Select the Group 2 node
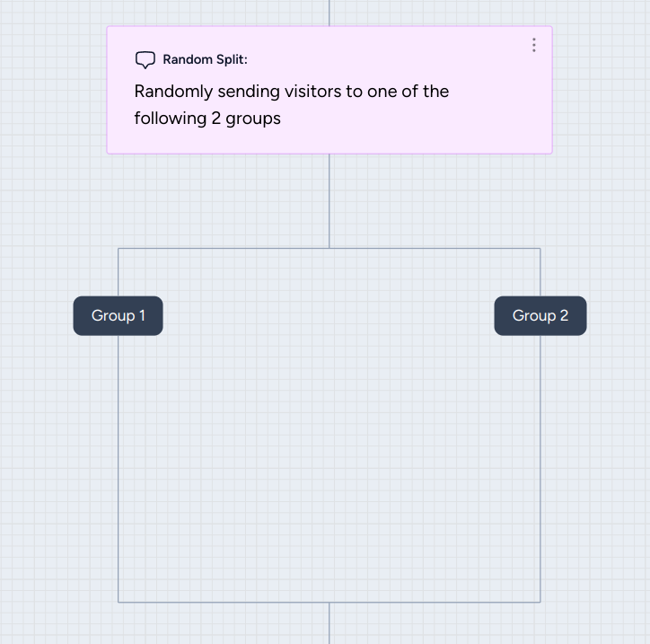Image resolution: width=650 pixels, height=644 pixels. (x=540, y=315)
